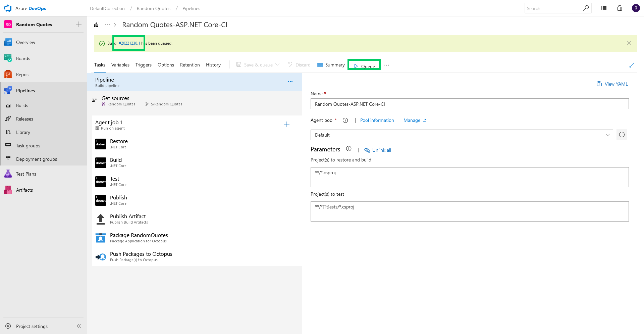Image resolution: width=644 pixels, height=334 pixels.
Task: Click Unlink all parameters
Action: click(x=378, y=150)
